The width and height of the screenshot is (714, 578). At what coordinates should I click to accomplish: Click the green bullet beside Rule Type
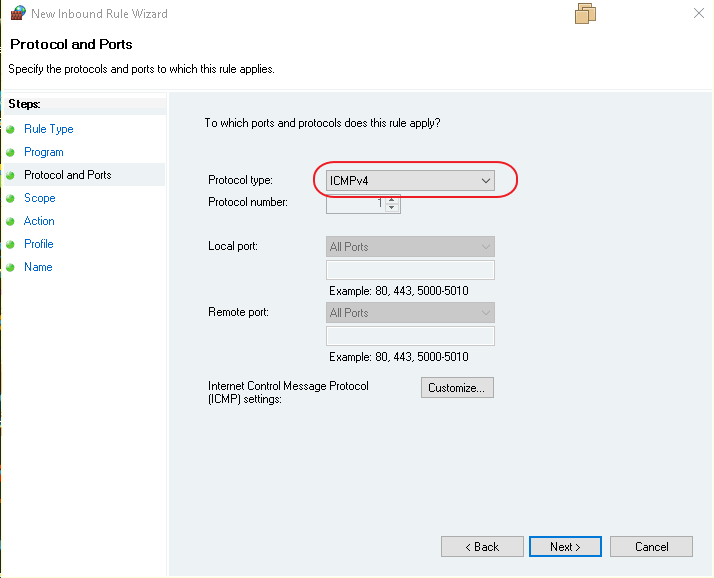(x=11, y=130)
